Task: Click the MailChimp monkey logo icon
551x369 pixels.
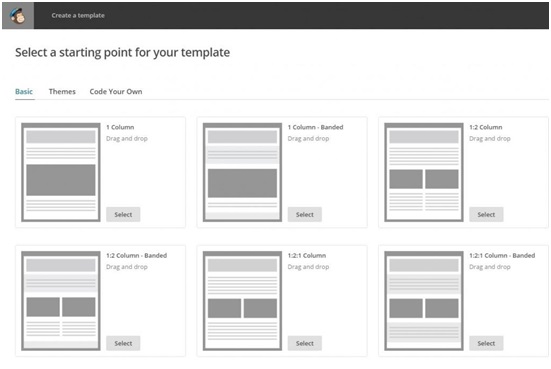Action: [18, 15]
